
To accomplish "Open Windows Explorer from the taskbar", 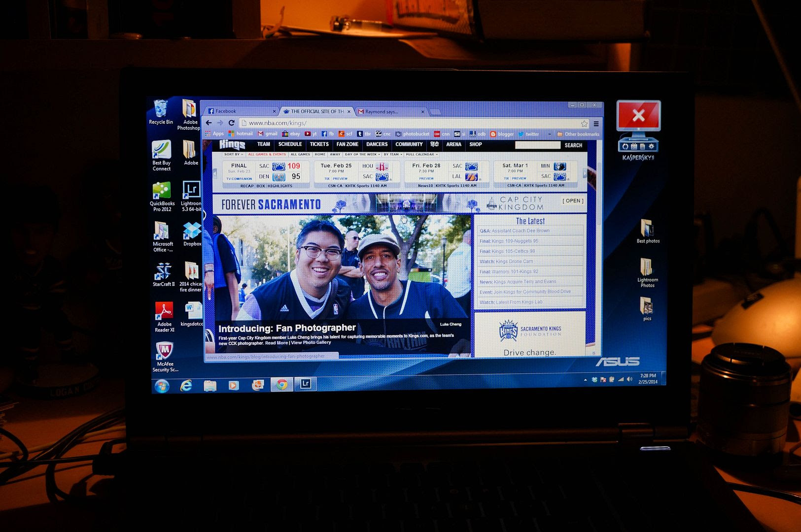I will [x=210, y=386].
